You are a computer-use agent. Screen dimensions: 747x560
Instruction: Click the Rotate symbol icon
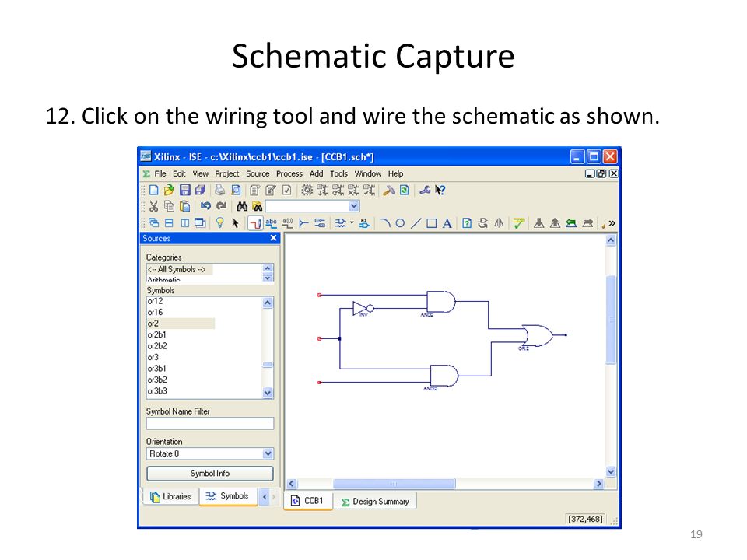click(x=482, y=223)
